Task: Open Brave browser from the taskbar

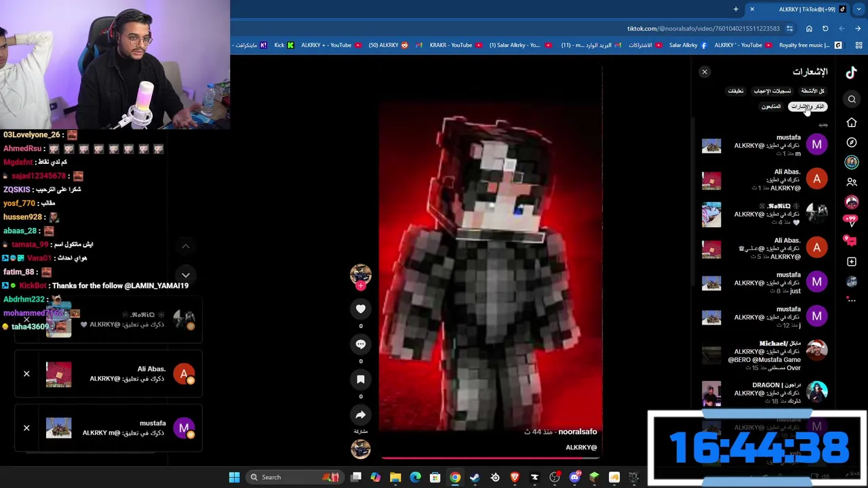Action: coord(515,477)
